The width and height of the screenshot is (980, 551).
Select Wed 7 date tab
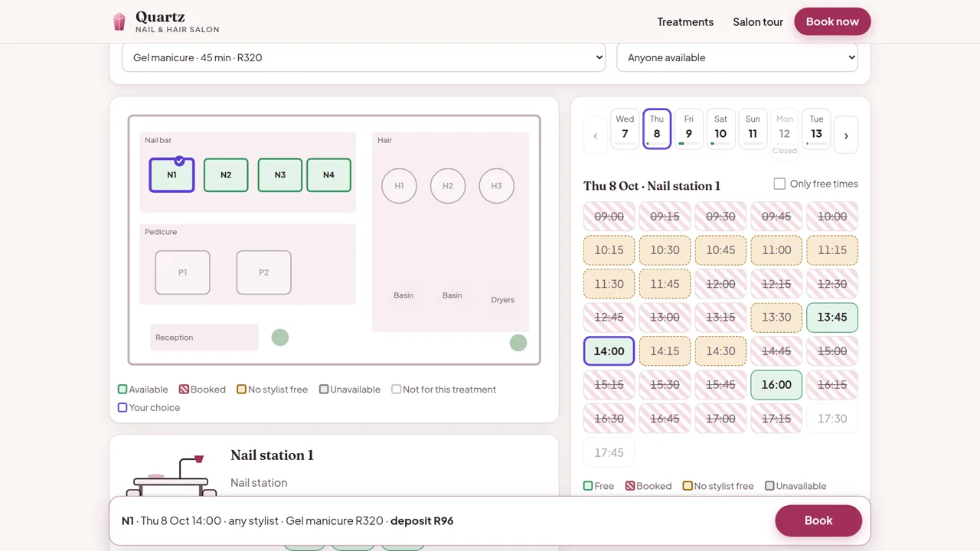click(625, 129)
